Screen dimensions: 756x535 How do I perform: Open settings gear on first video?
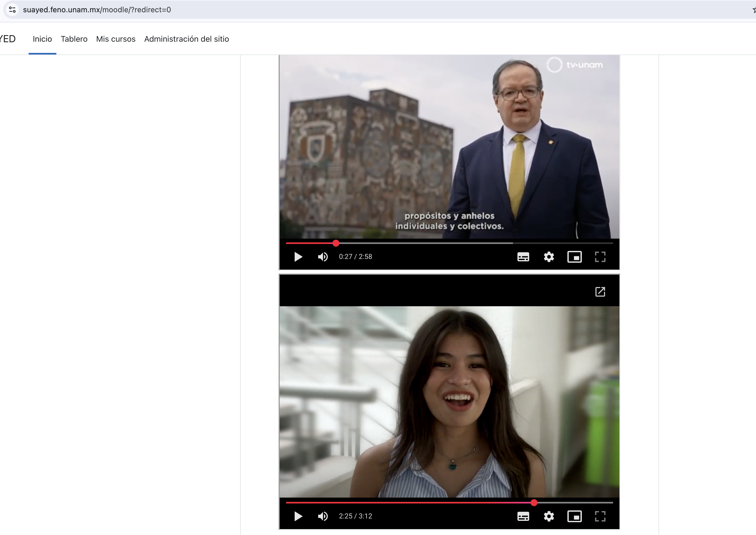click(548, 257)
